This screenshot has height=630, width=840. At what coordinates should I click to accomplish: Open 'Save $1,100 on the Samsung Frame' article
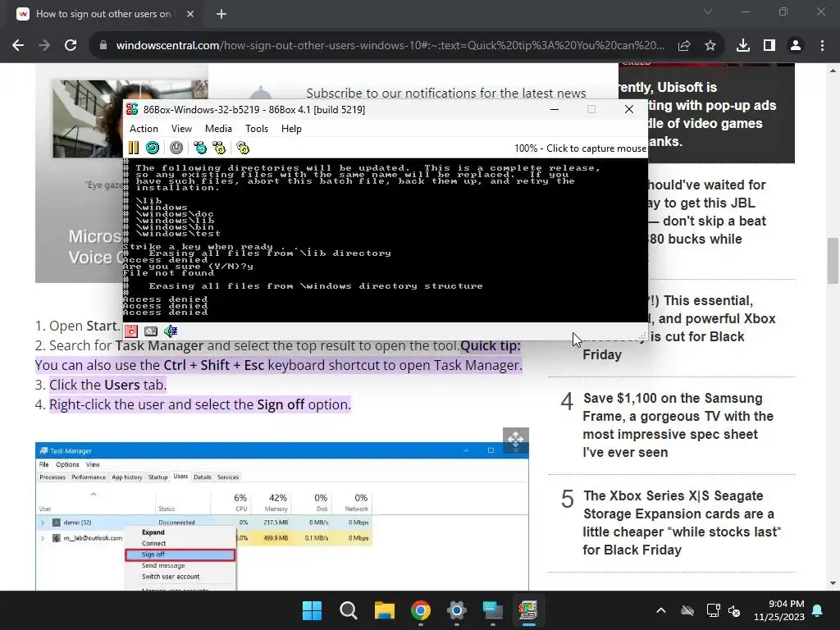678,426
